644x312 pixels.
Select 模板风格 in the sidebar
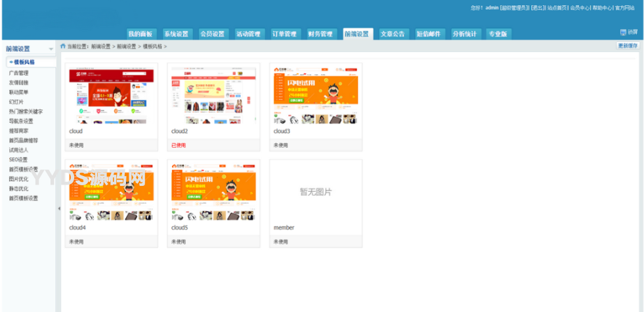point(32,62)
